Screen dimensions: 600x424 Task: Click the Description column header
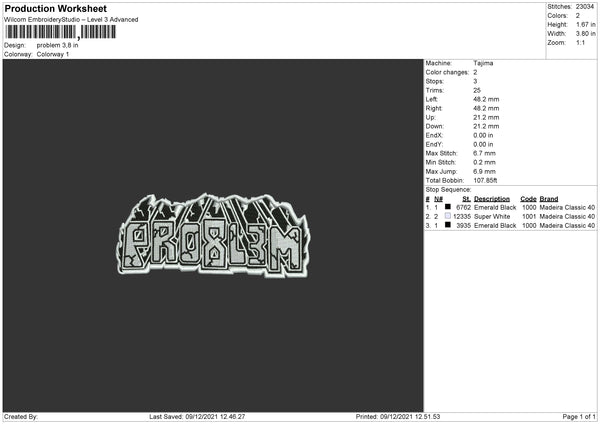492,199
